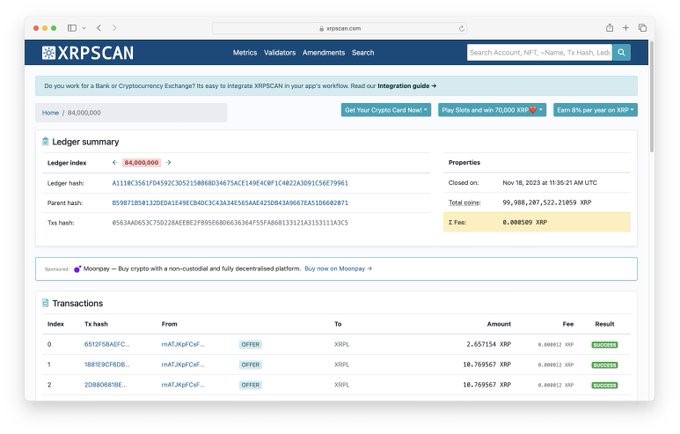
Task: Open transaction 6512F58AEFC hash
Action: (x=107, y=344)
